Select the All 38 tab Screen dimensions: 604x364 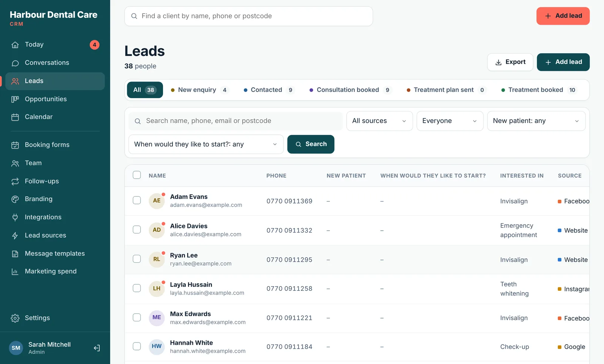click(145, 90)
